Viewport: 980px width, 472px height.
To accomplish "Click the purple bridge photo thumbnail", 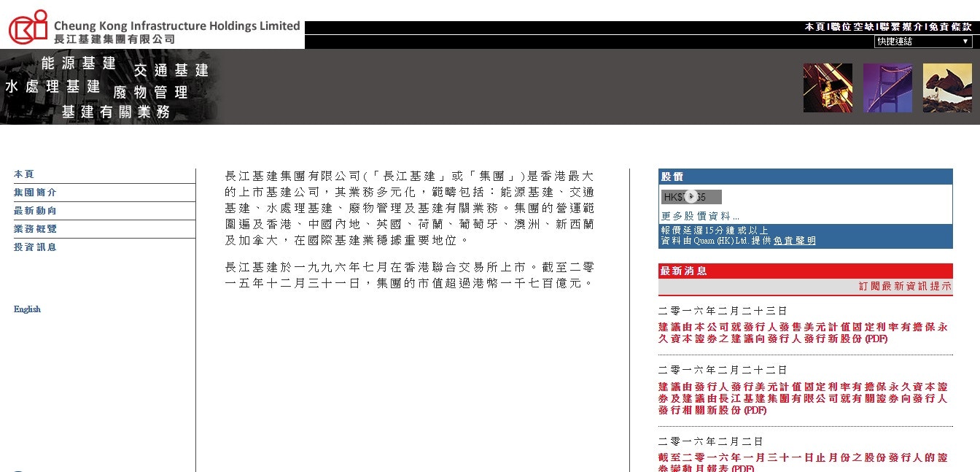I will 887,87.
